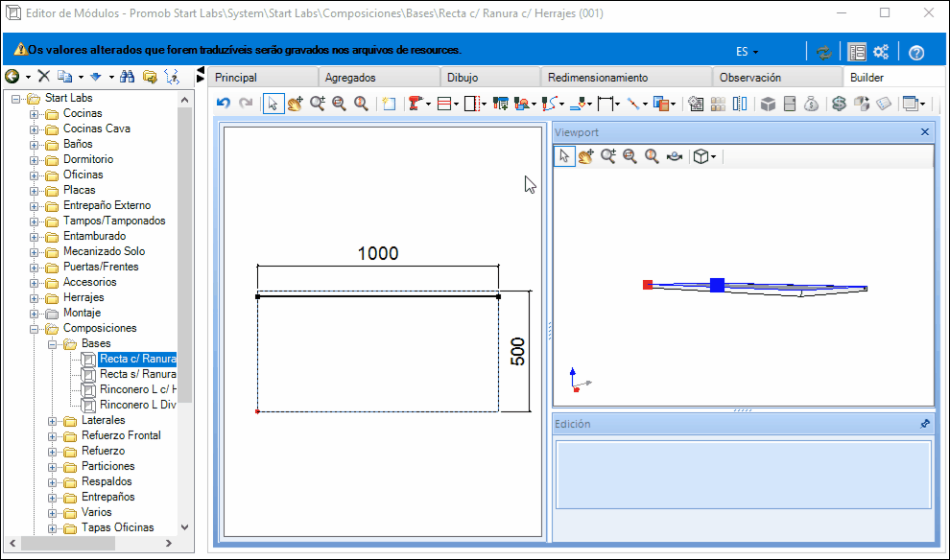The image size is (950, 560).
Task: Click the new blank page icon
Action: point(389,104)
